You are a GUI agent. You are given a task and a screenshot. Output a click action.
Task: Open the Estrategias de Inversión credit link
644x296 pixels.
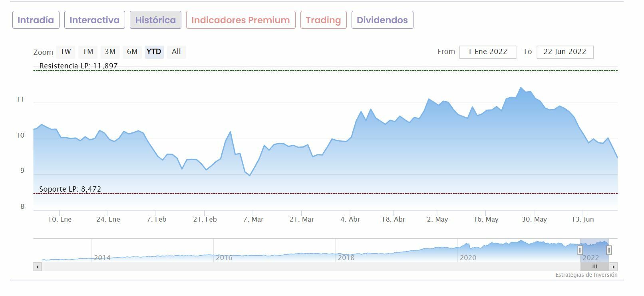tap(586, 275)
